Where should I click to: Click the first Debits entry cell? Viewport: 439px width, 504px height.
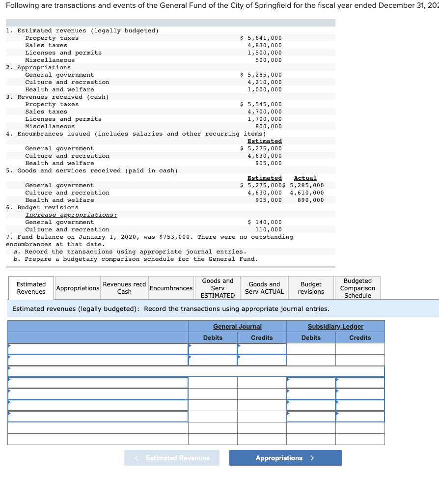[212, 348]
